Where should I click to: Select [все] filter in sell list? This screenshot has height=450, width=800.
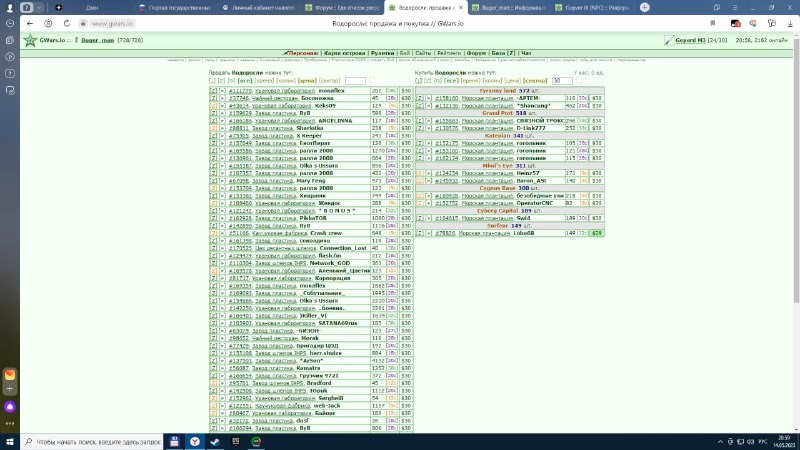(x=245, y=81)
